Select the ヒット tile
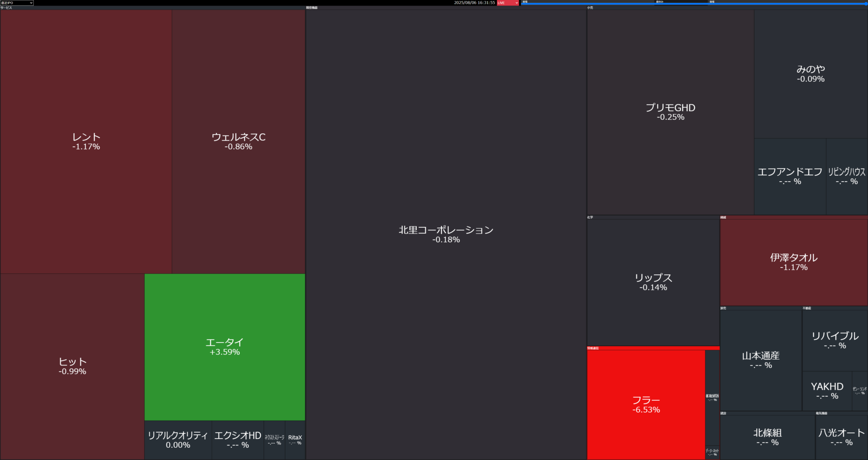 (72, 366)
